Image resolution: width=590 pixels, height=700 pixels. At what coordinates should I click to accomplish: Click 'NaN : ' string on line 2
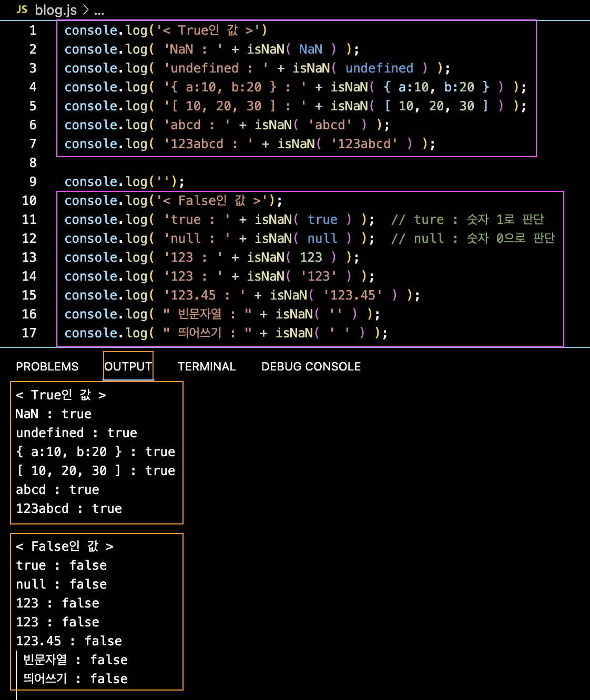194,49
